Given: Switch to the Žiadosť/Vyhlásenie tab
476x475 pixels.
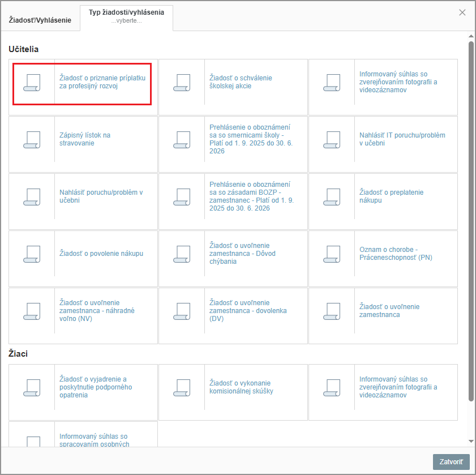Looking at the screenshot, I should coord(40,20).
